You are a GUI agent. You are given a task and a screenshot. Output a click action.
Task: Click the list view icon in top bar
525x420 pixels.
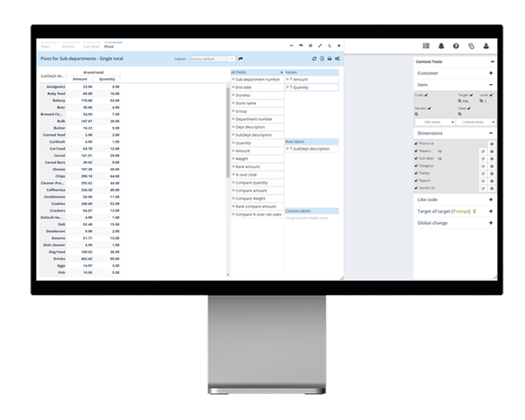[426, 45]
